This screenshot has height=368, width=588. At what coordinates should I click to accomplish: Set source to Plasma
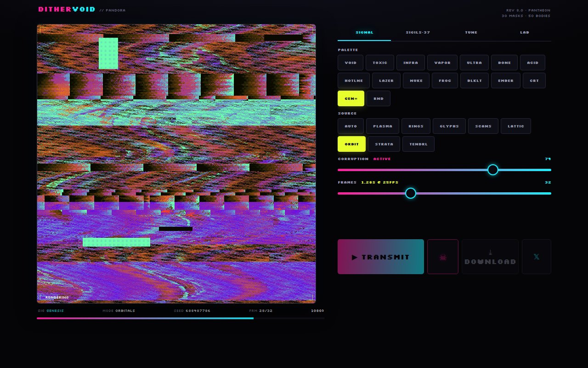383,126
